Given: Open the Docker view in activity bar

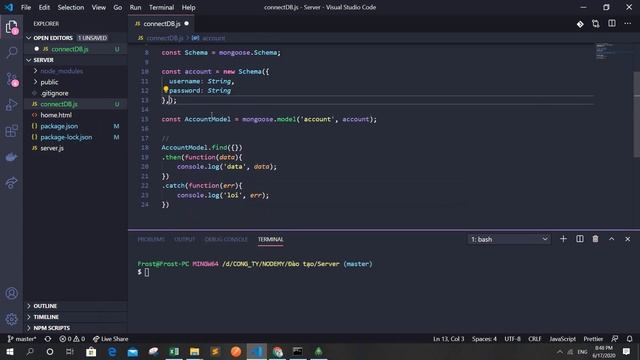Looking at the screenshot, I should (x=11, y=157).
